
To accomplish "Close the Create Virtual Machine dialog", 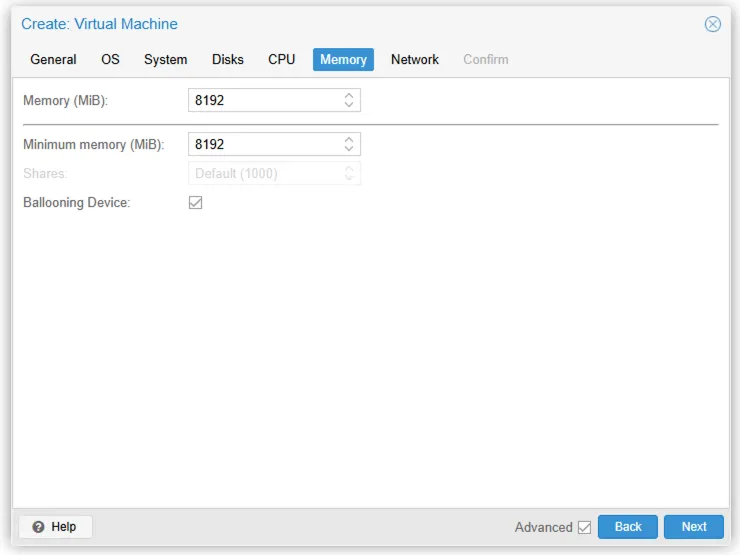I will [x=712, y=24].
